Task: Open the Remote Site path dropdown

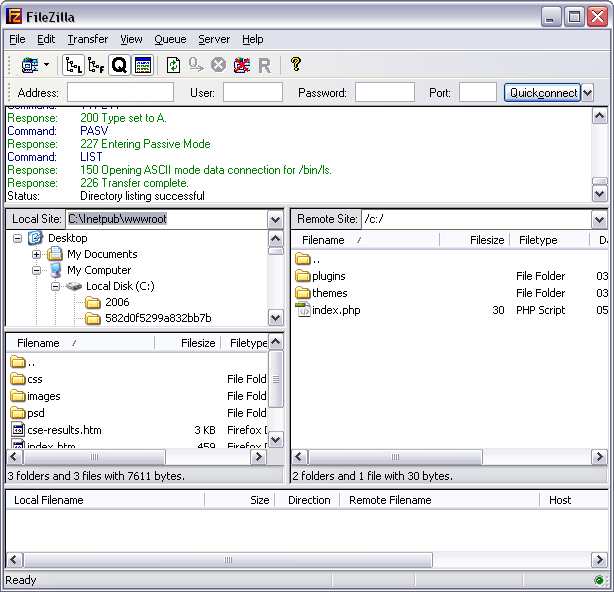Action: (x=599, y=219)
